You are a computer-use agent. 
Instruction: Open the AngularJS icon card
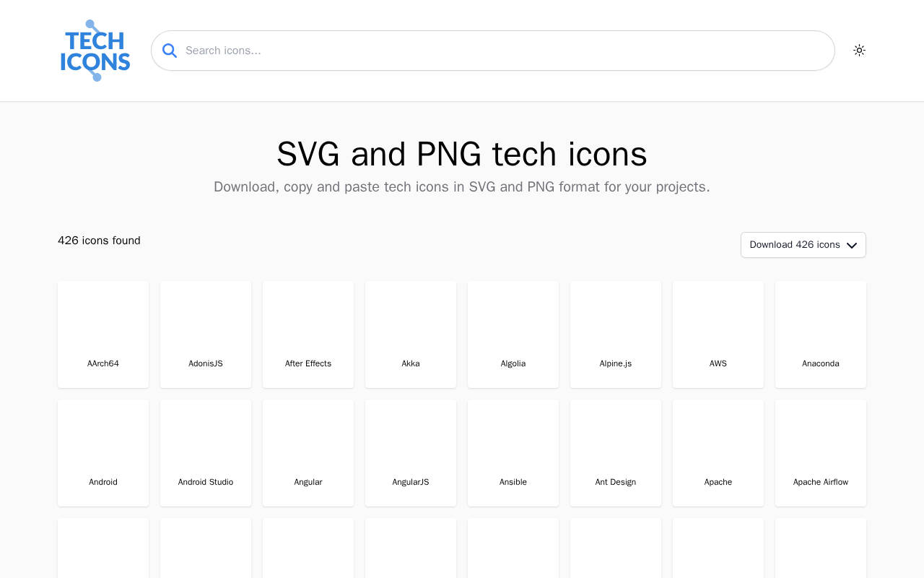411,453
